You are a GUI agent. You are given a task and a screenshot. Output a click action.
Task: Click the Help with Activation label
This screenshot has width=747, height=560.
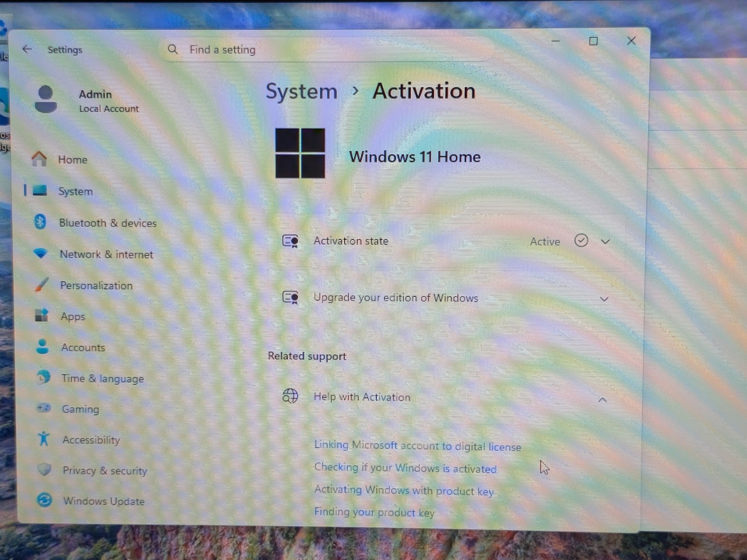pyautogui.click(x=362, y=397)
